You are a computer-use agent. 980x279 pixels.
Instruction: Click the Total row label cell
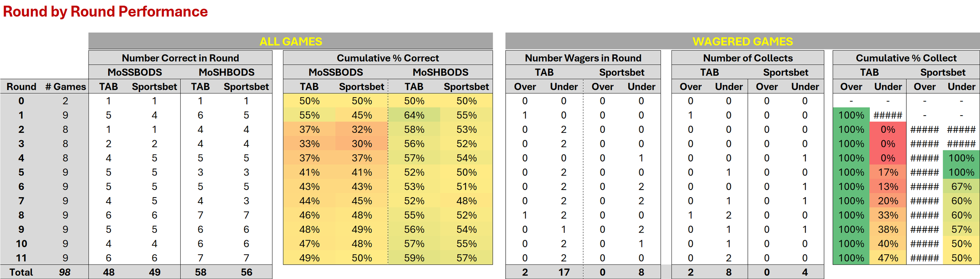21,272
